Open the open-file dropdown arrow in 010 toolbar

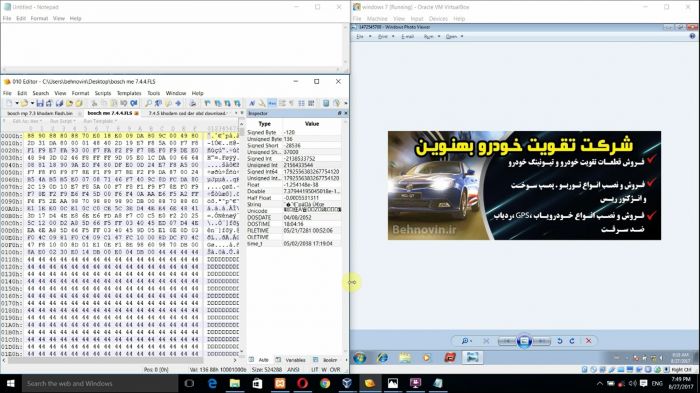[32, 103]
